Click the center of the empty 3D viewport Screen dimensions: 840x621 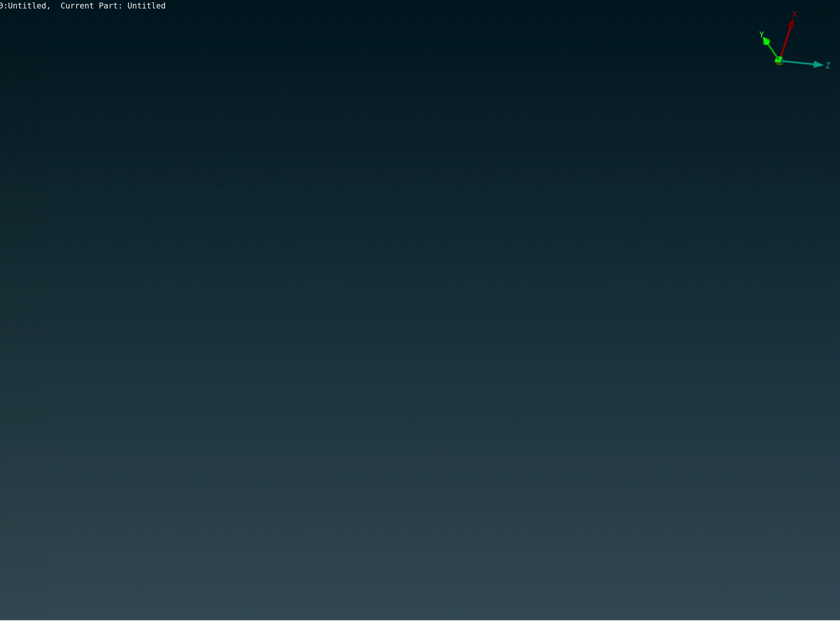[420, 310]
